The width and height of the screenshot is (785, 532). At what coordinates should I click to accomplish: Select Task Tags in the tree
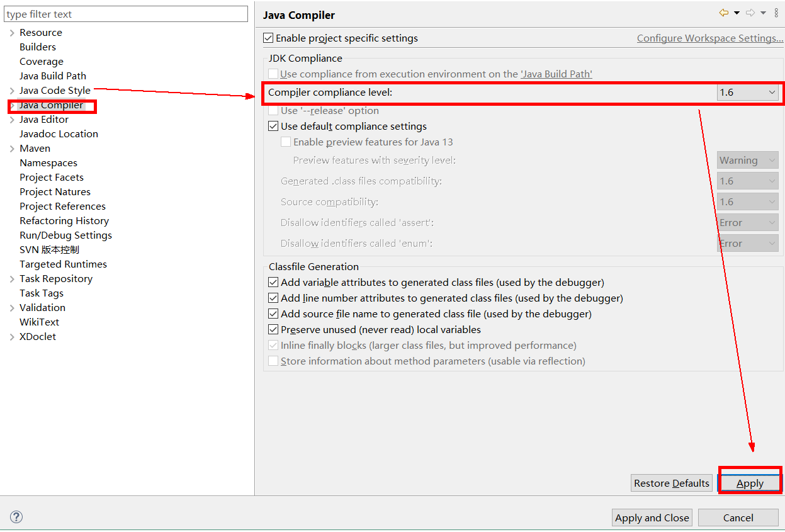tap(42, 293)
